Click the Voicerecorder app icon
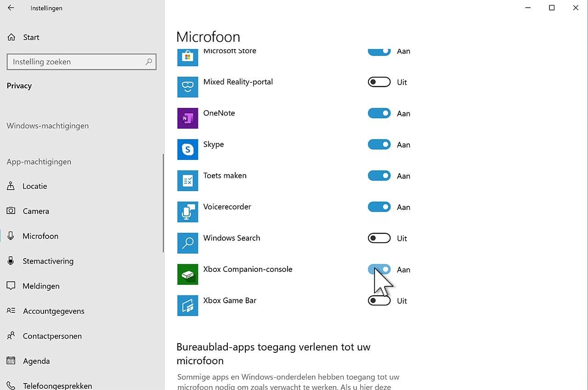 tap(187, 212)
